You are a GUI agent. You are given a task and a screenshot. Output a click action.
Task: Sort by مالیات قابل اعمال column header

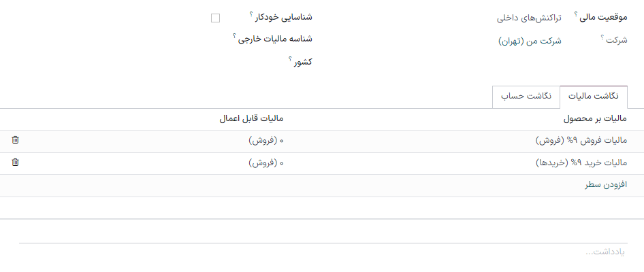click(251, 118)
